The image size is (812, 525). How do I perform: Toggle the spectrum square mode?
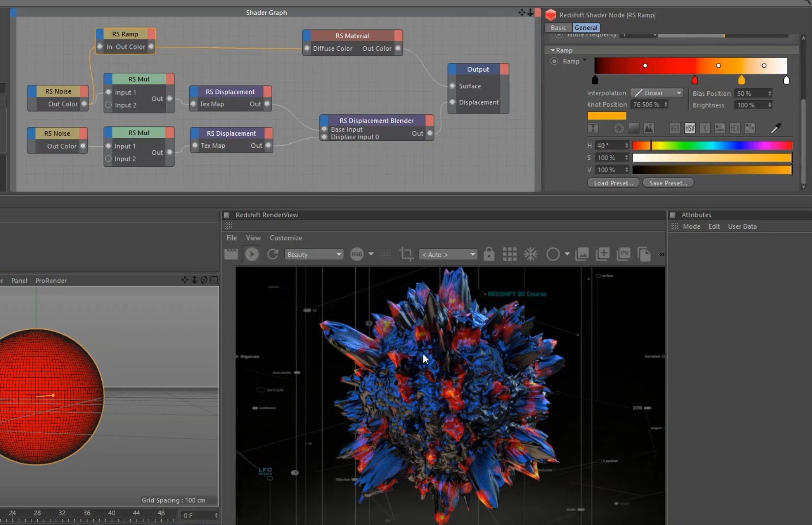(634, 128)
